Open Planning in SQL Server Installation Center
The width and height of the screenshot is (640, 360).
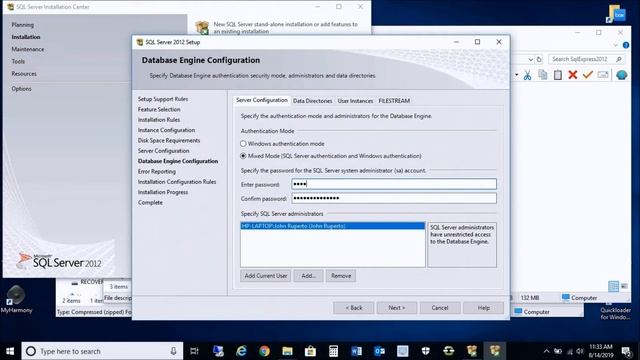tap(23, 25)
